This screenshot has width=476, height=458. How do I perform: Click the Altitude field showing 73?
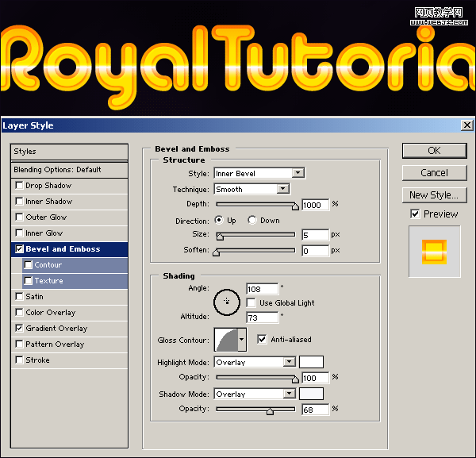pyautogui.click(x=262, y=318)
